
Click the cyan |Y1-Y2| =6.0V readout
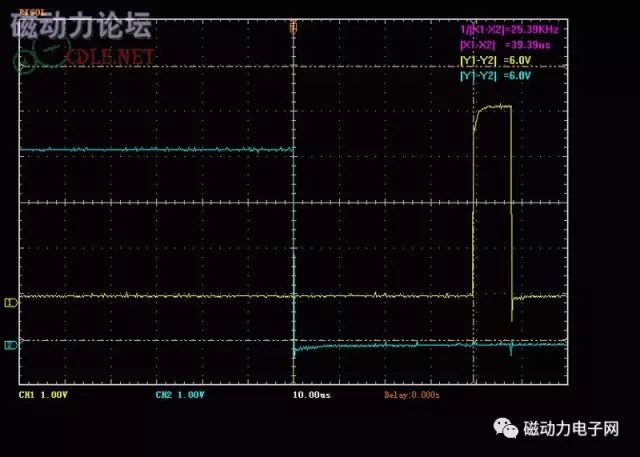(x=496, y=75)
